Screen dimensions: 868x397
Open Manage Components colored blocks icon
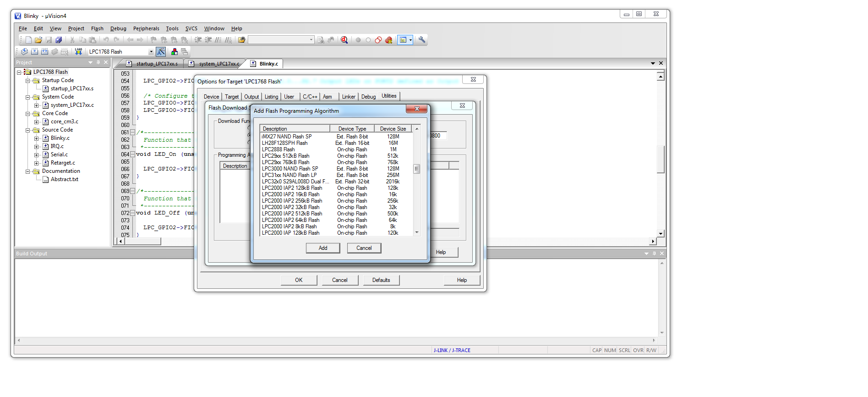175,51
